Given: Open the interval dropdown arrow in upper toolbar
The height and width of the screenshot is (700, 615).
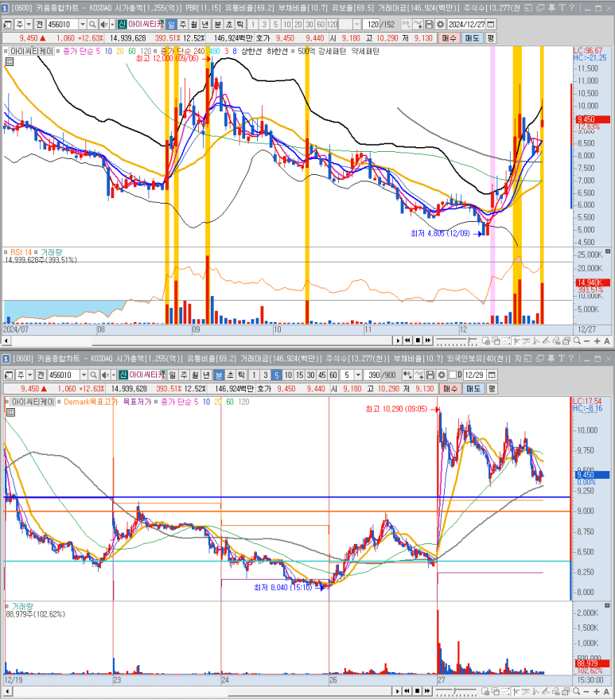Looking at the screenshot, I should coord(357,25).
